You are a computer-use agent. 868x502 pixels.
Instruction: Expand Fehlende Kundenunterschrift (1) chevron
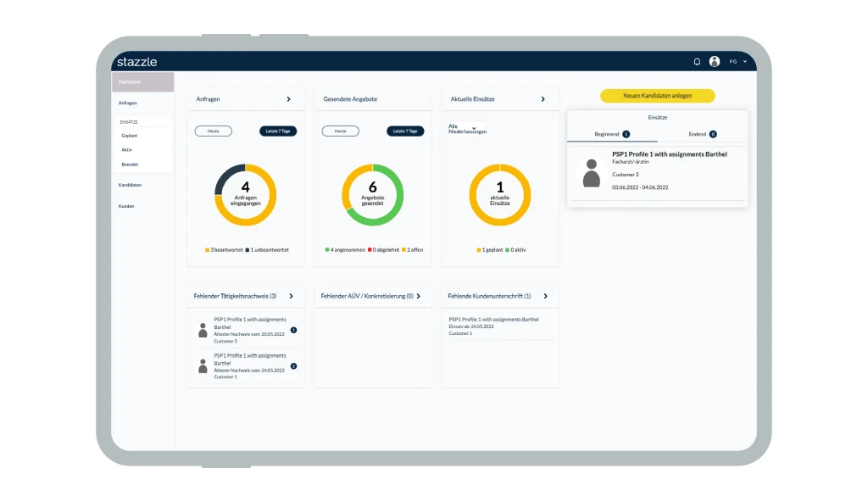pyautogui.click(x=545, y=297)
